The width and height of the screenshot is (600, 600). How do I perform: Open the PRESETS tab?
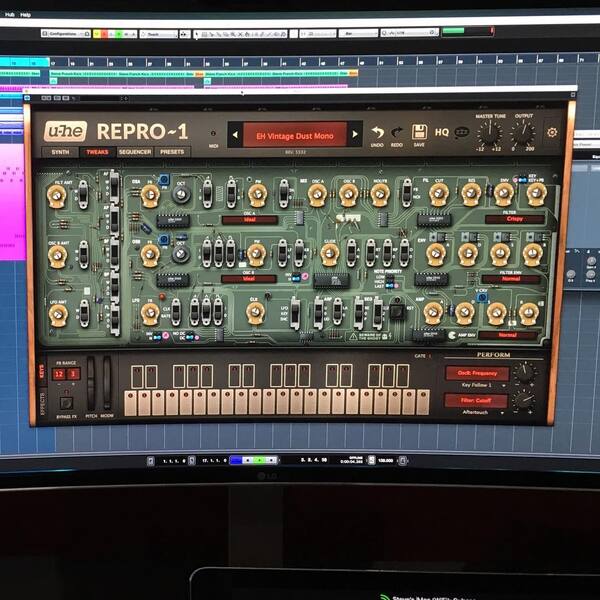(x=172, y=152)
